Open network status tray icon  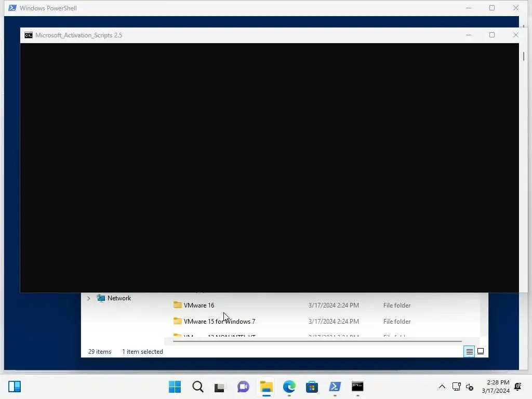click(456, 387)
